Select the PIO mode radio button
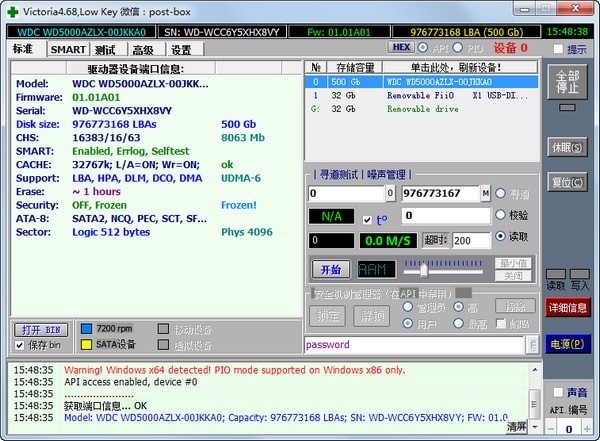The height and width of the screenshot is (441, 600). 458,47
